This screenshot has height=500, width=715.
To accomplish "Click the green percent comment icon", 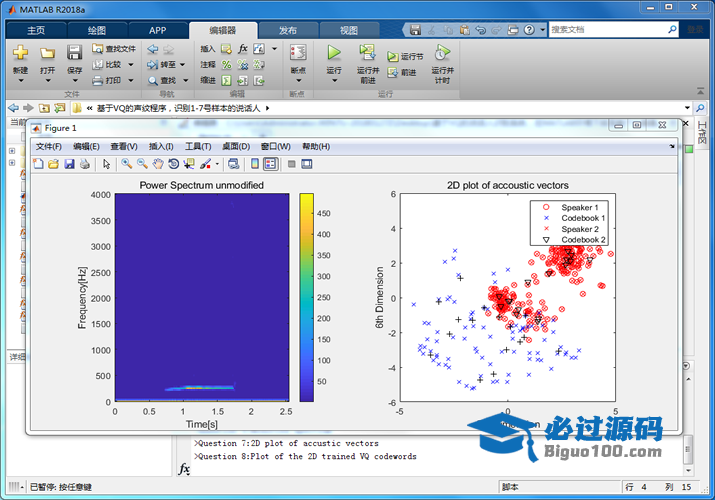I will (x=226, y=65).
